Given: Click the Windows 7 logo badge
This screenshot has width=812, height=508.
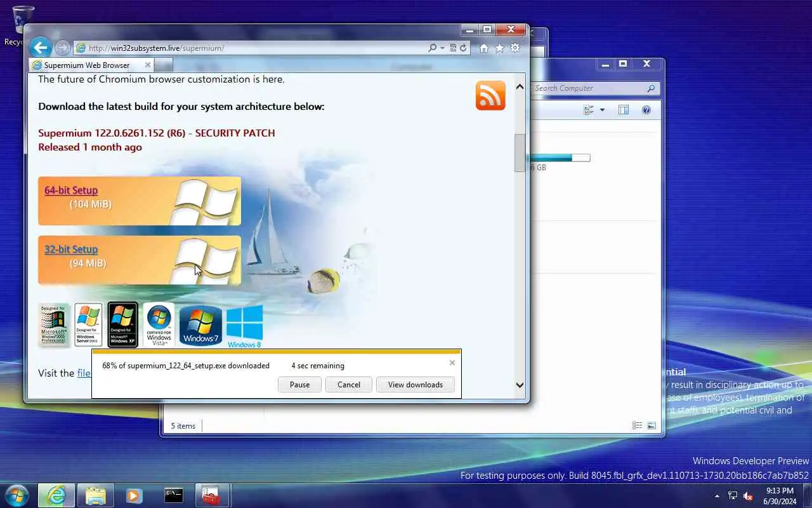Looking at the screenshot, I should [200, 325].
